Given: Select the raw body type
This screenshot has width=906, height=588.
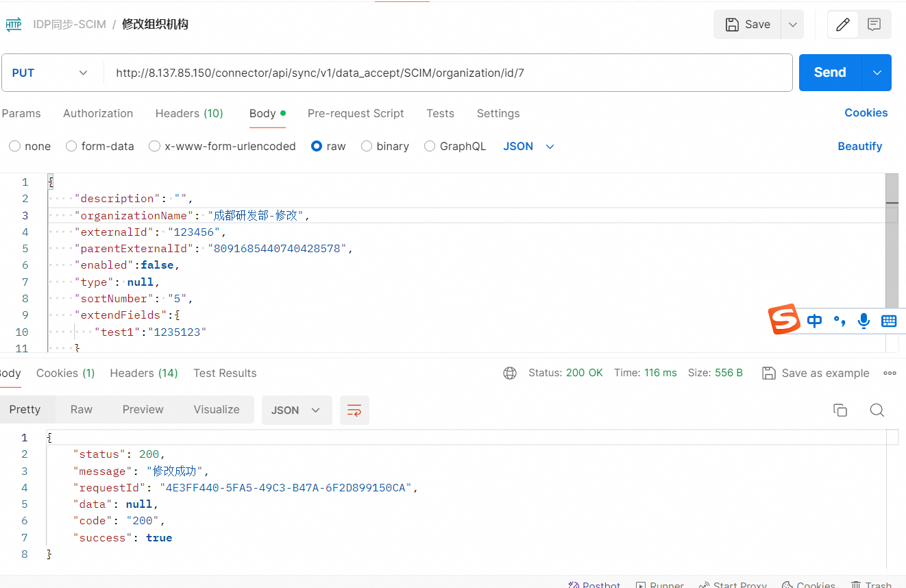Looking at the screenshot, I should (x=328, y=146).
